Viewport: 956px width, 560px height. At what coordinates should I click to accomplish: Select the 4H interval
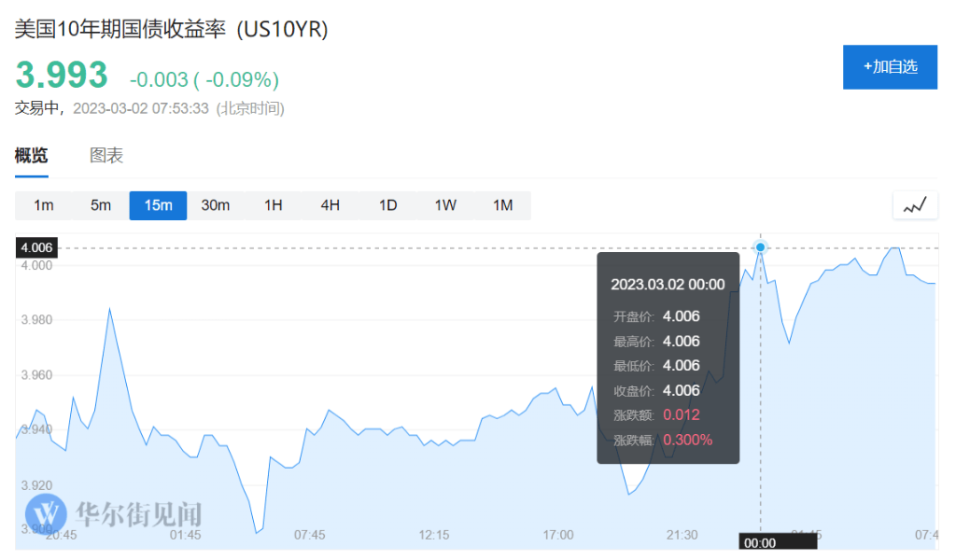click(330, 205)
